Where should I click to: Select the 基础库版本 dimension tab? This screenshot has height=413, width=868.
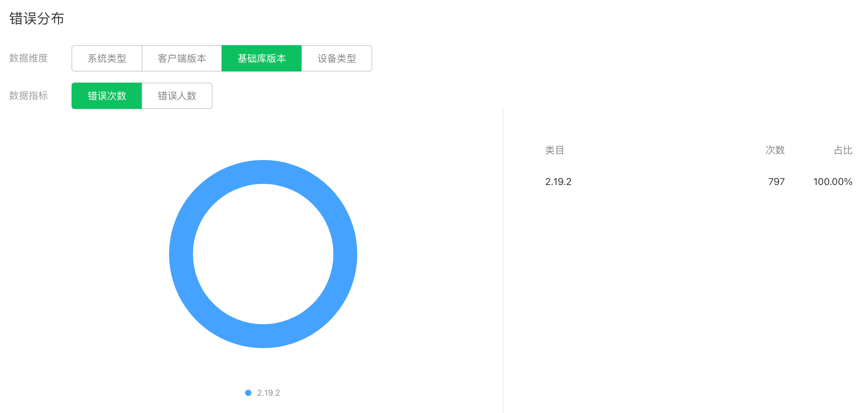261,58
